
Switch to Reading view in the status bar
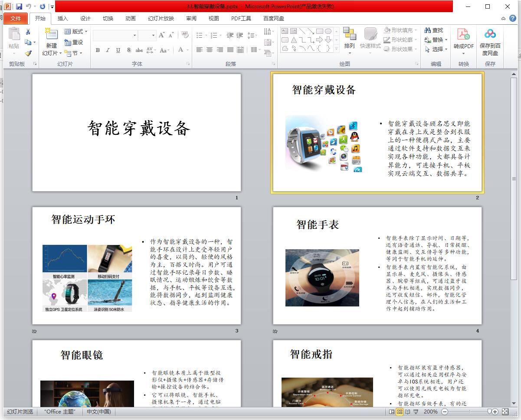tap(408, 412)
